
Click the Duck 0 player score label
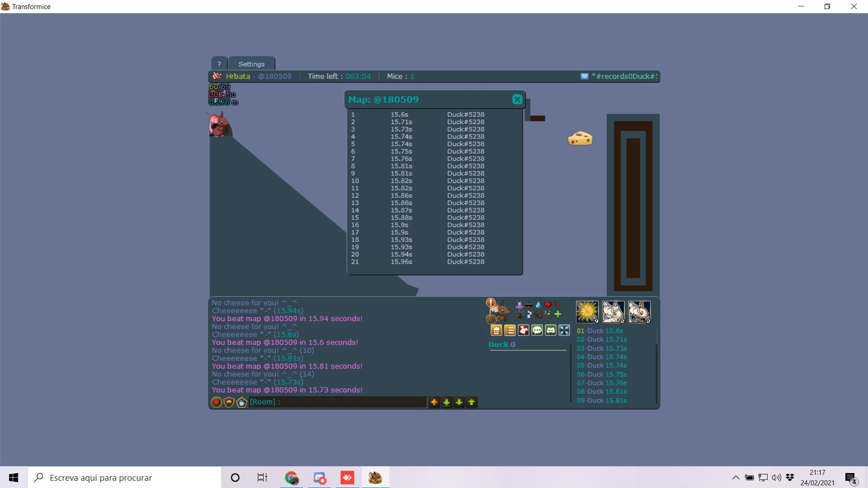click(x=502, y=344)
